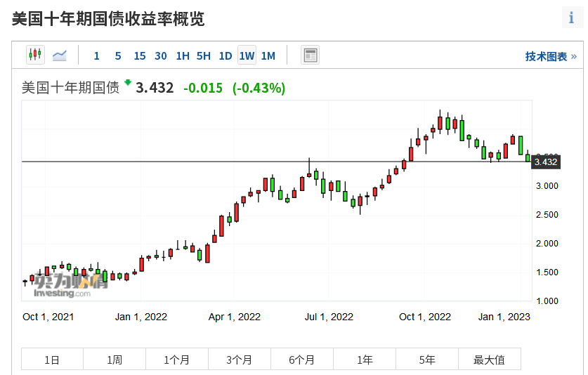Screen dimensions: 588x375
Task: Choose the 30 minute interval
Action: (161, 56)
